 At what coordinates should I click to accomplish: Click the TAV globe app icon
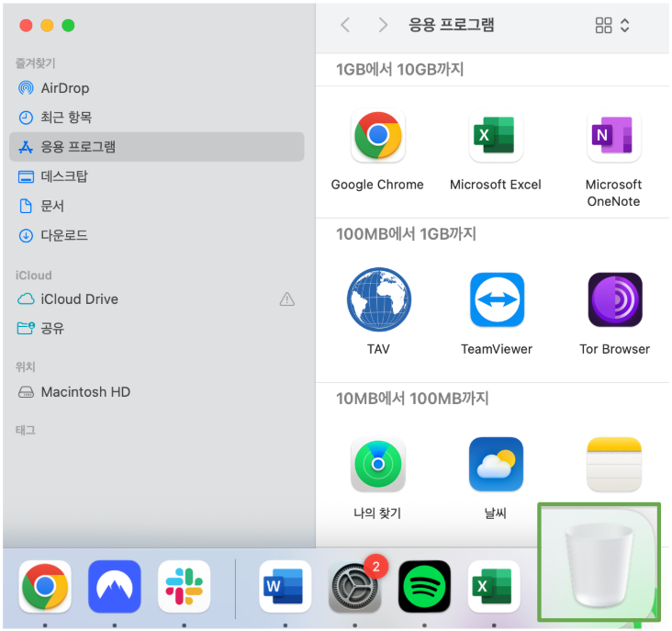[377, 300]
